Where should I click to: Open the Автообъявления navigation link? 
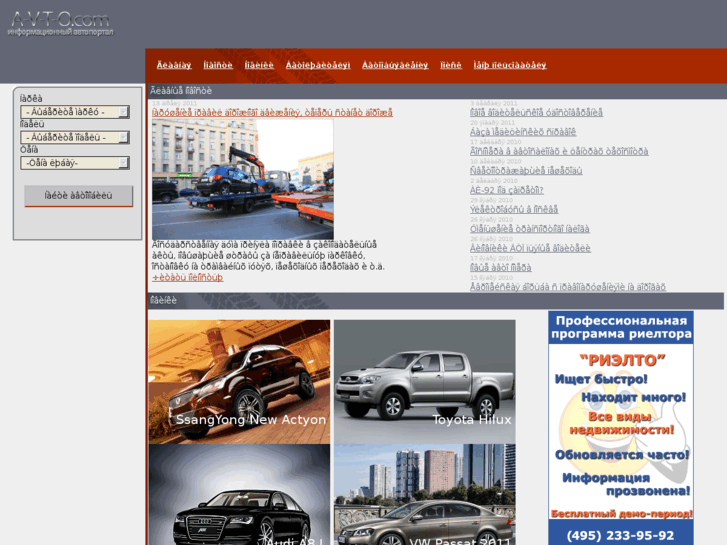coord(395,65)
